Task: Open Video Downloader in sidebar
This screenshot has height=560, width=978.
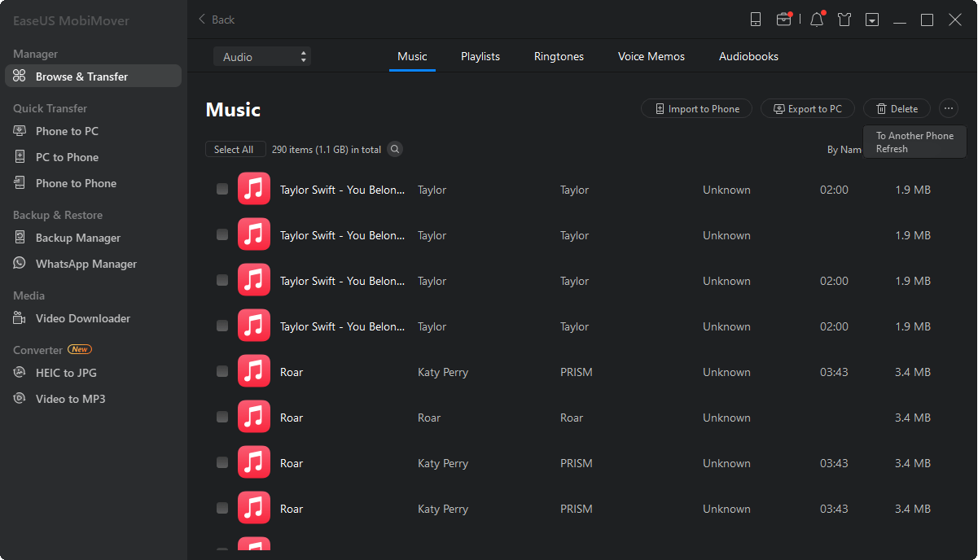Action: coord(82,318)
